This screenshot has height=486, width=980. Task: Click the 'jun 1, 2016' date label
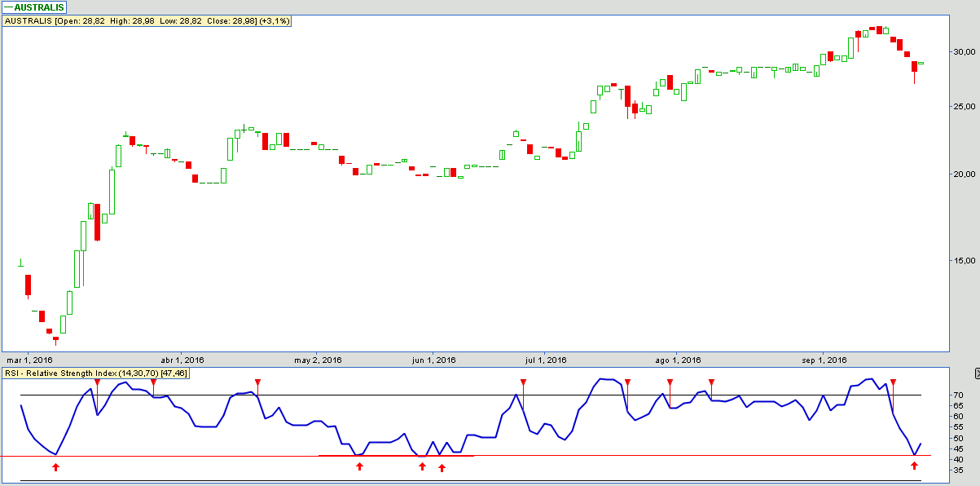(x=433, y=360)
